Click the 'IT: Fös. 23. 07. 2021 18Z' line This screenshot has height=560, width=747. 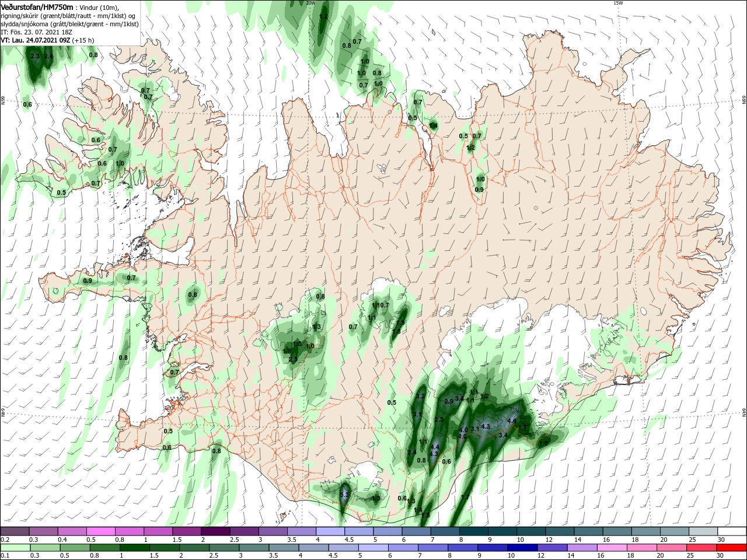(x=35, y=32)
